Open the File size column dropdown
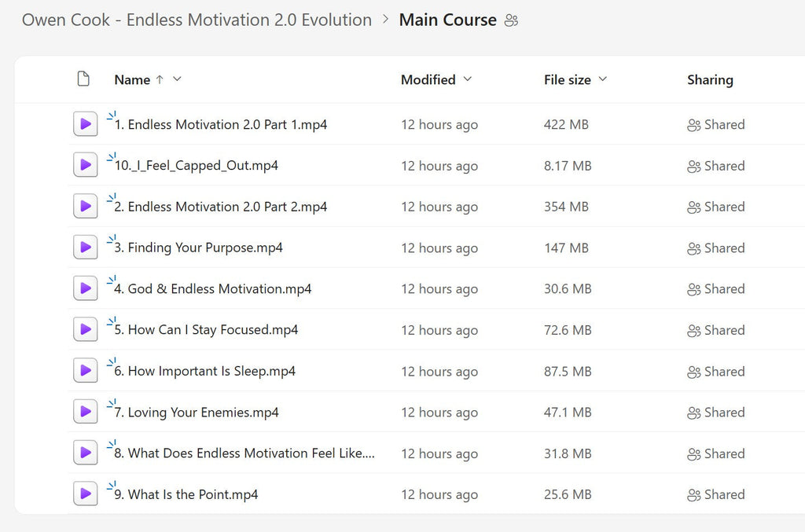This screenshot has width=805, height=532. pyautogui.click(x=603, y=79)
